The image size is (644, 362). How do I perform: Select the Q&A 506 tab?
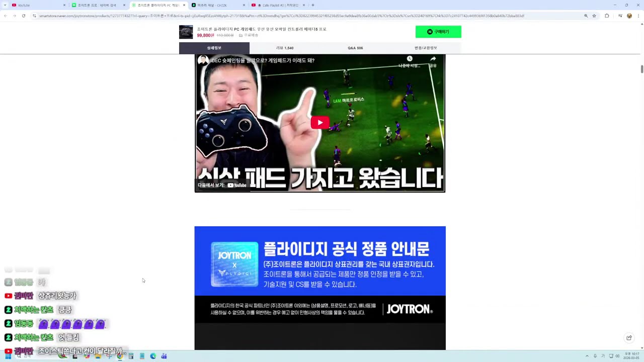click(x=355, y=48)
